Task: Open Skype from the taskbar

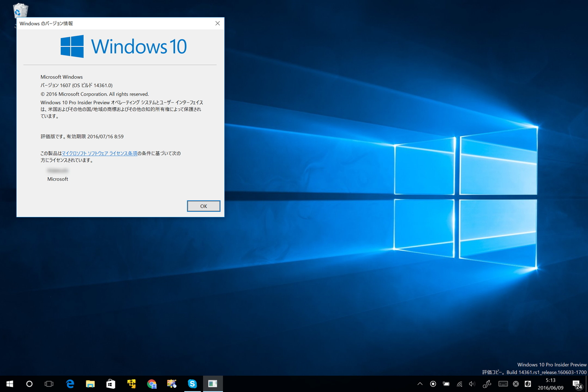Action: pos(192,384)
